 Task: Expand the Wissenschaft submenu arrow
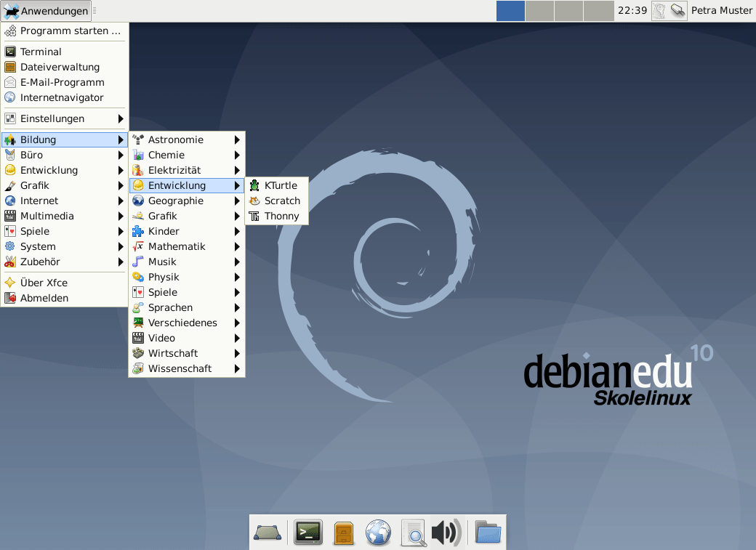click(x=237, y=369)
